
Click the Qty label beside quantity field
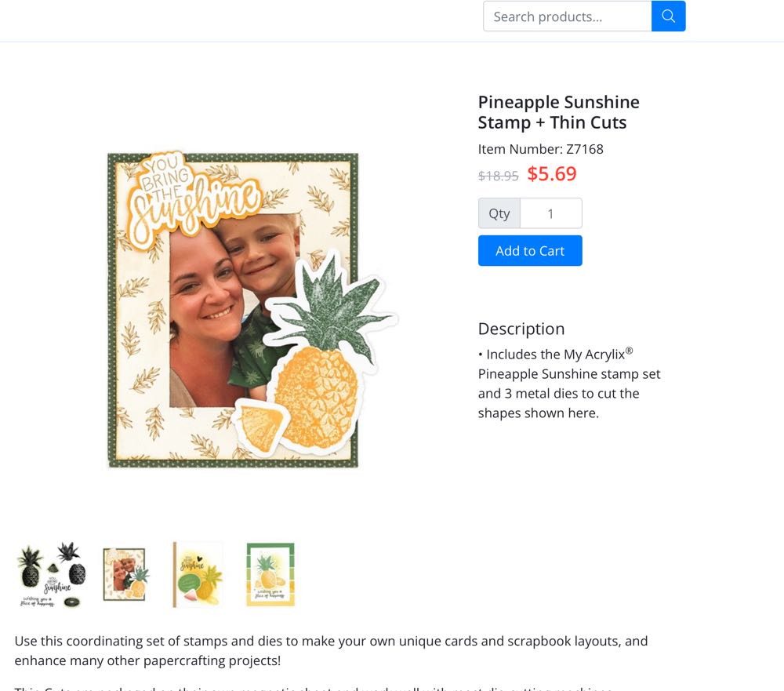pos(499,213)
